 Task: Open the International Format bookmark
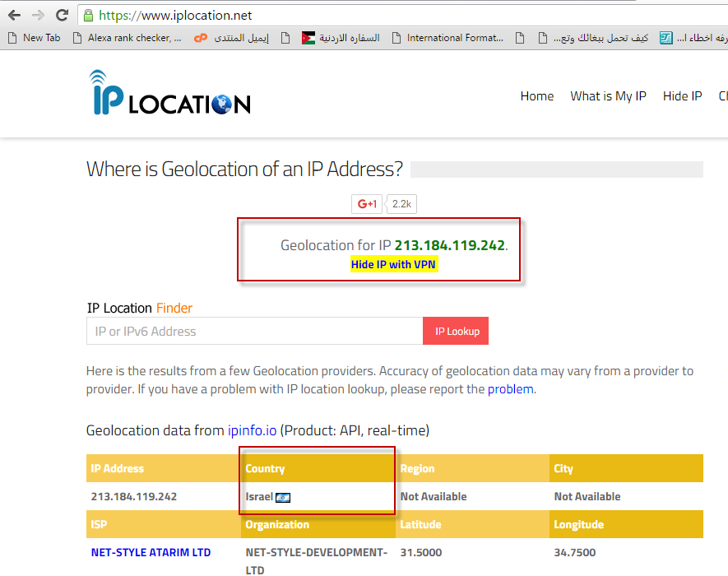[x=447, y=38]
